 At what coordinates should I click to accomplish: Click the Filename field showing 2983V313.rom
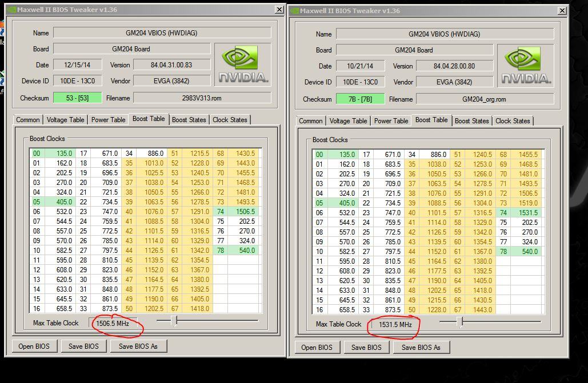tap(202, 98)
